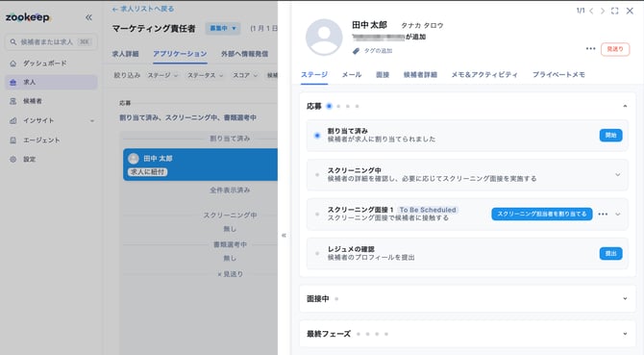The width and height of the screenshot is (644, 355).
Task: Switch to the メモ&アクティビティ tab
Action: click(x=484, y=75)
